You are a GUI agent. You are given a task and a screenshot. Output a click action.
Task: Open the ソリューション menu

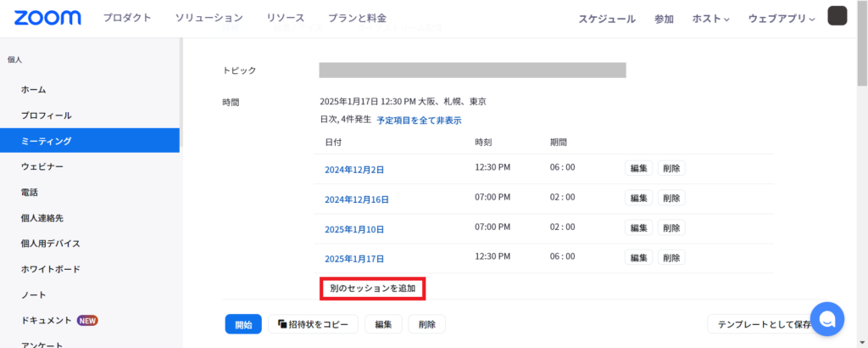coord(209,18)
